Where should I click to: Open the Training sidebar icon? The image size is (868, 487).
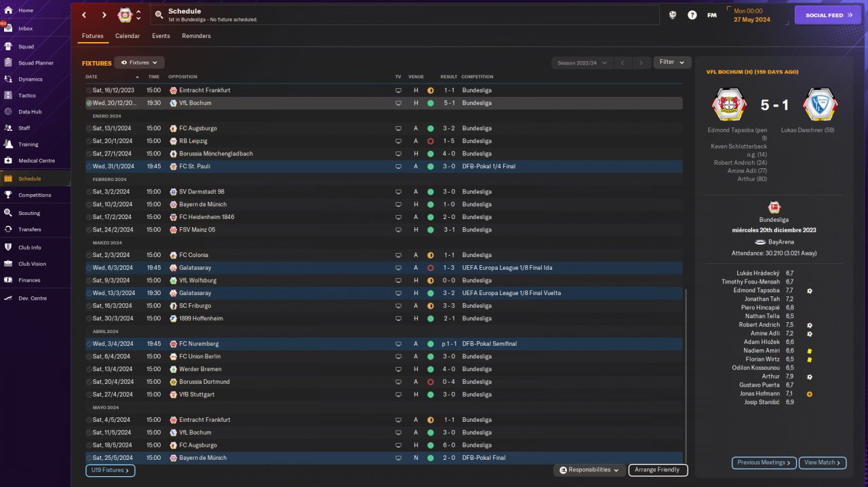click(8, 144)
